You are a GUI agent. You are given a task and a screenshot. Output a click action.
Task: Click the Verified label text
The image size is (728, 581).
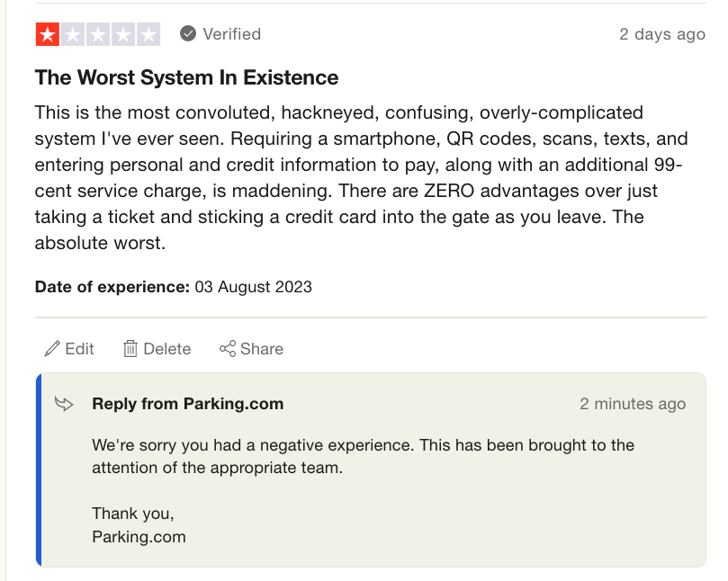231,34
